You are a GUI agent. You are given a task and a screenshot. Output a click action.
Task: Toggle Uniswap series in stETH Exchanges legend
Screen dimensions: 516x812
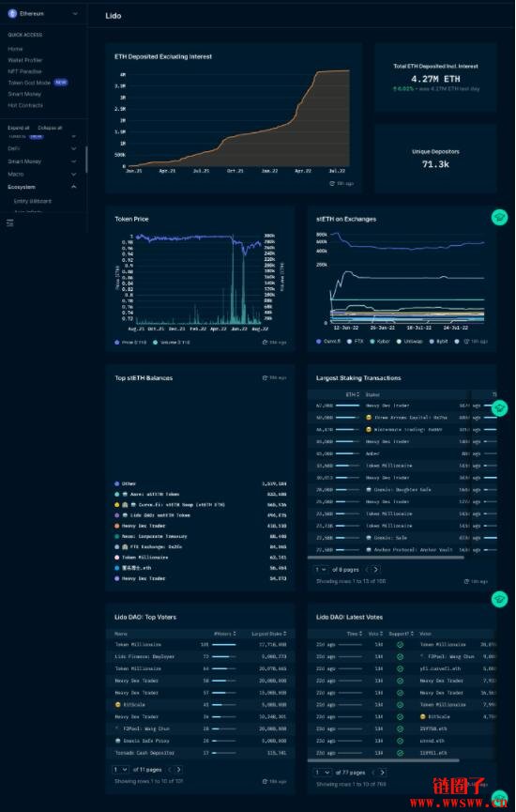pos(409,342)
